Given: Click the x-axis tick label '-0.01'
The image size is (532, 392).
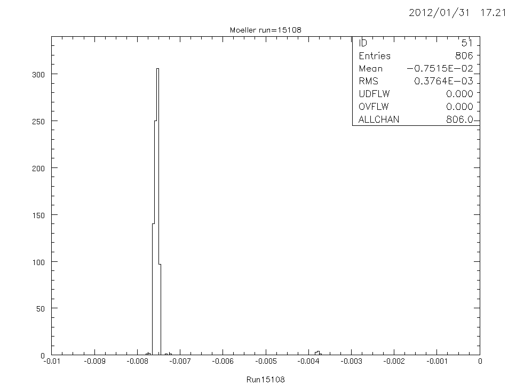Looking at the screenshot, I should tap(52, 362).
